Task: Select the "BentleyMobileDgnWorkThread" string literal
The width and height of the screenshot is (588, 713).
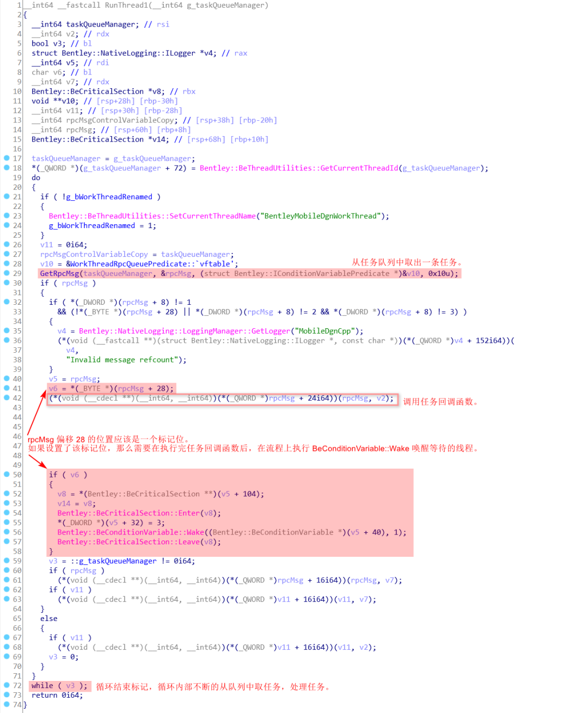Action: click(x=320, y=216)
